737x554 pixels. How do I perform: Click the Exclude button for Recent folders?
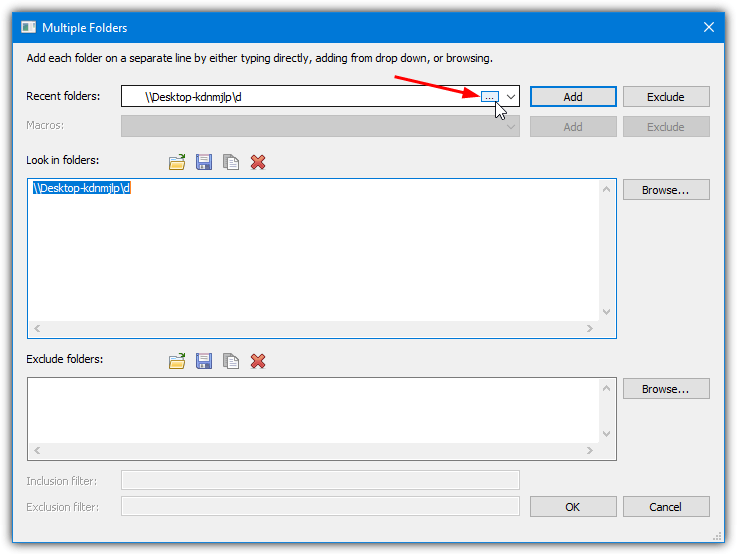[x=666, y=97]
